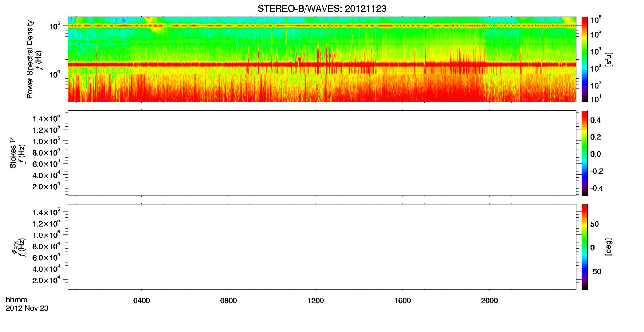
Task: Click the 0.4 tick on Stokes color bar
Action: coord(595,120)
